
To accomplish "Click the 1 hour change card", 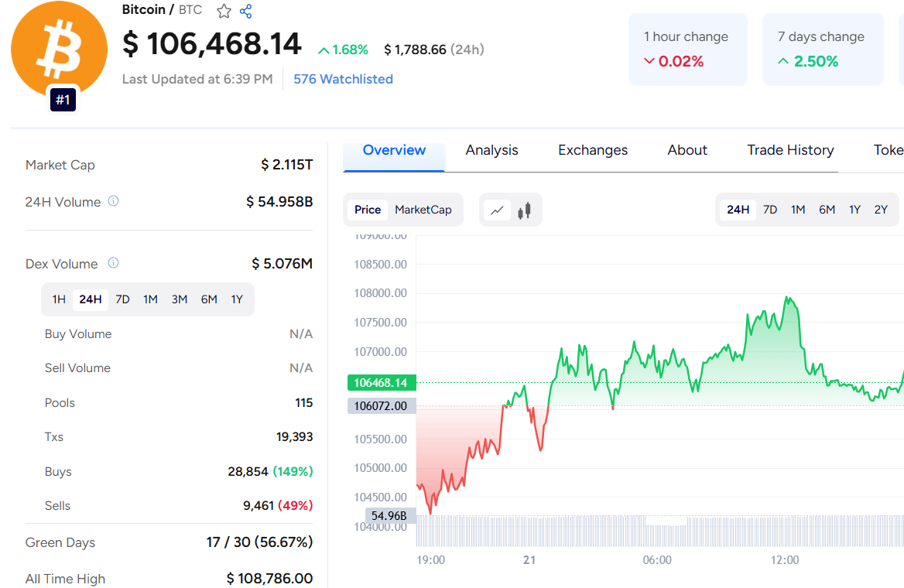I will 688,50.
